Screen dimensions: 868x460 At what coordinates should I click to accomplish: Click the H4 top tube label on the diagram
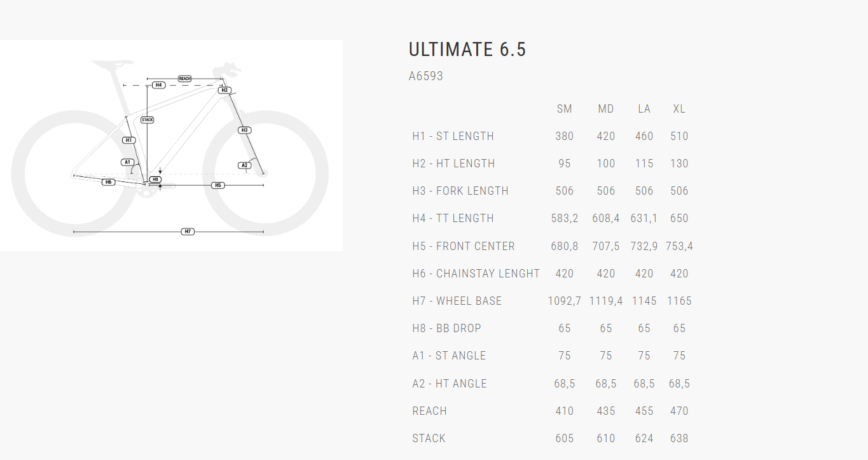coord(158,85)
